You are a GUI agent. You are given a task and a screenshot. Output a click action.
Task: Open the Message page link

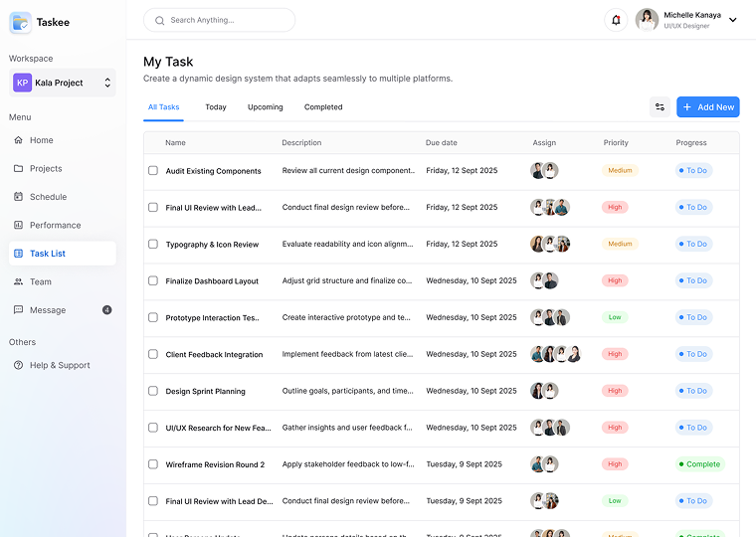tap(63, 310)
